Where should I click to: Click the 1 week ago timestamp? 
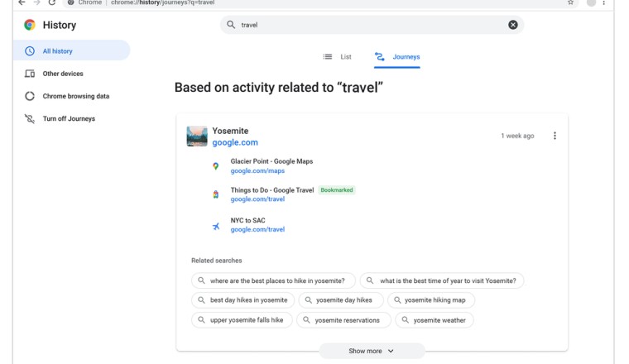pyautogui.click(x=517, y=136)
